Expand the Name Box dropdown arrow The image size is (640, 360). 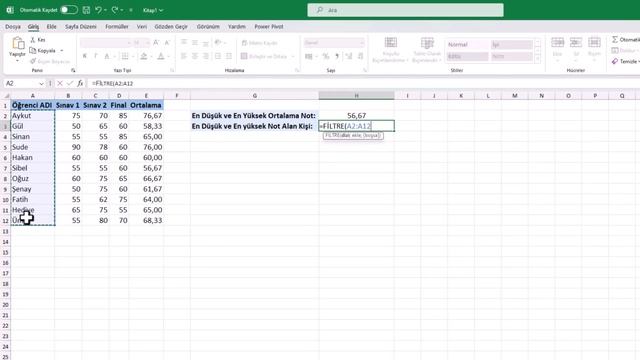pos(41,84)
